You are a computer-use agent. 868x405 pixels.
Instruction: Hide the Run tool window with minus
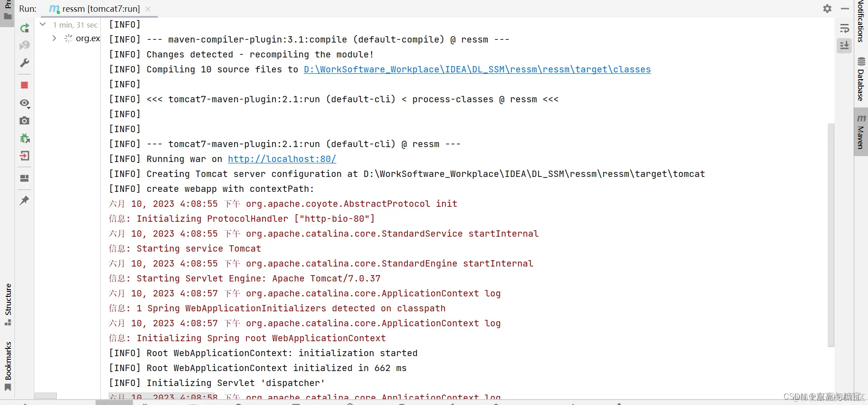pyautogui.click(x=845, y=9)
